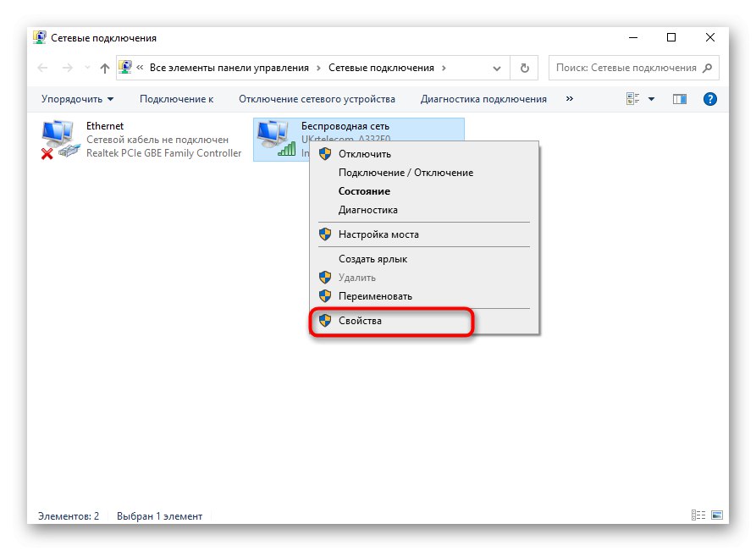Click the change view icon
Screen dimensions: 756x551
pyautogui.click(x=632, y=99)
